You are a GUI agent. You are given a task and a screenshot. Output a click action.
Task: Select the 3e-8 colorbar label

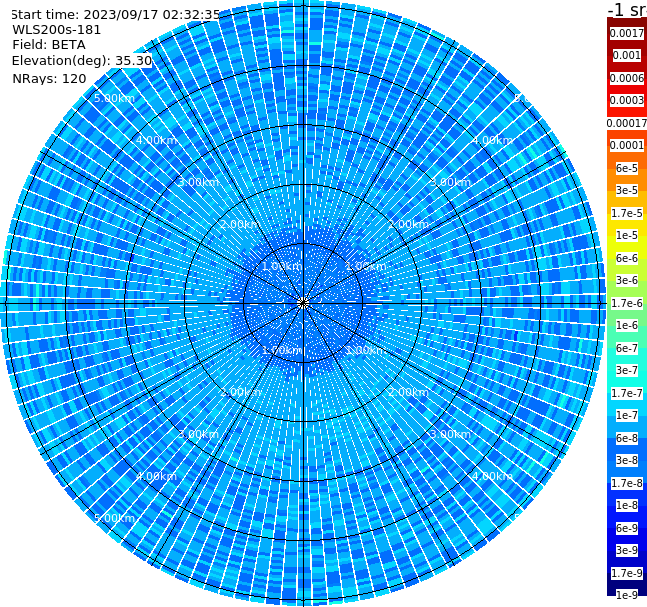pyautogui.click(x=627, y=460)
